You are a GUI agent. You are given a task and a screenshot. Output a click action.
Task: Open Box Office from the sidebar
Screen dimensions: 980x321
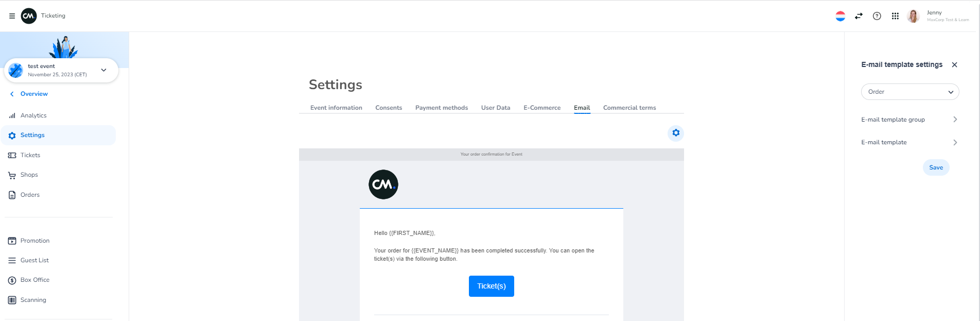point(34,280)
